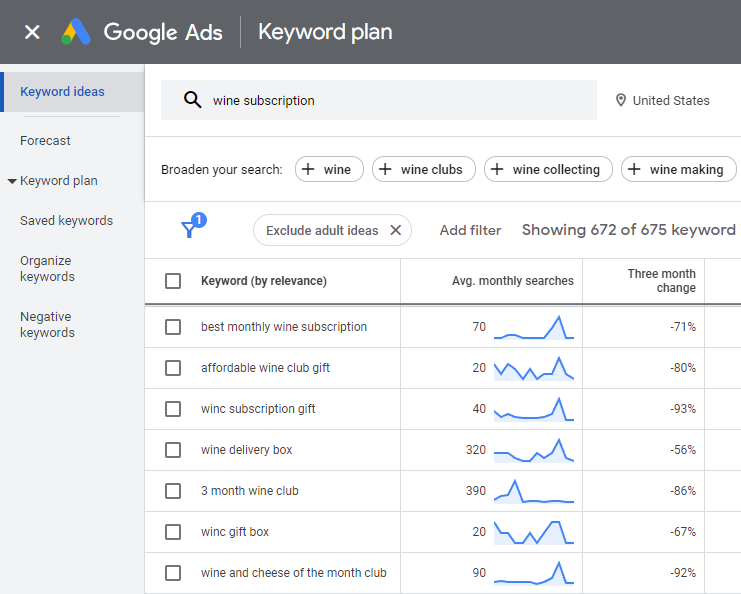Click the 320 monthly searches value
Viewport: 741px width, 594px height.
tap(475, 450)
